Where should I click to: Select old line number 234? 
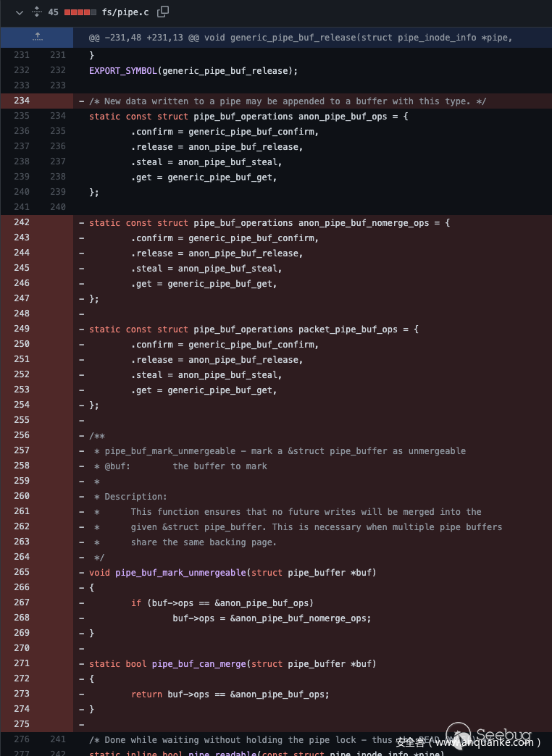pyautogui.click(x=22, y=101)
